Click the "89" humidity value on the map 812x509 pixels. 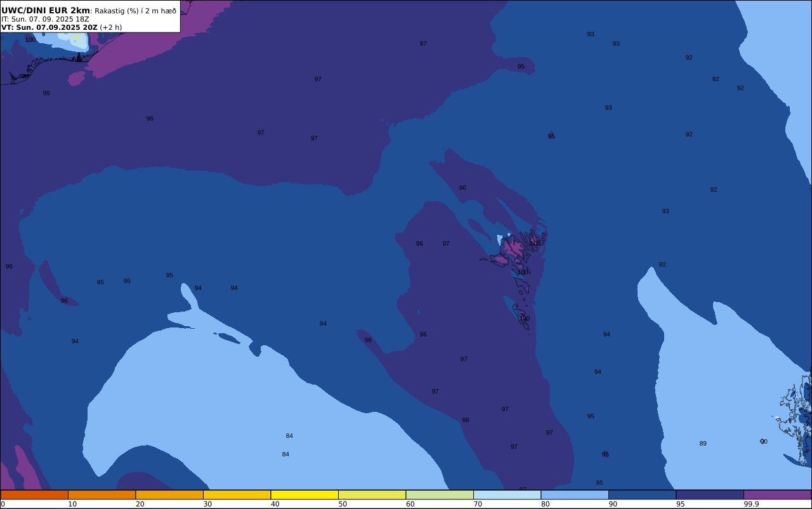(703, 444)
